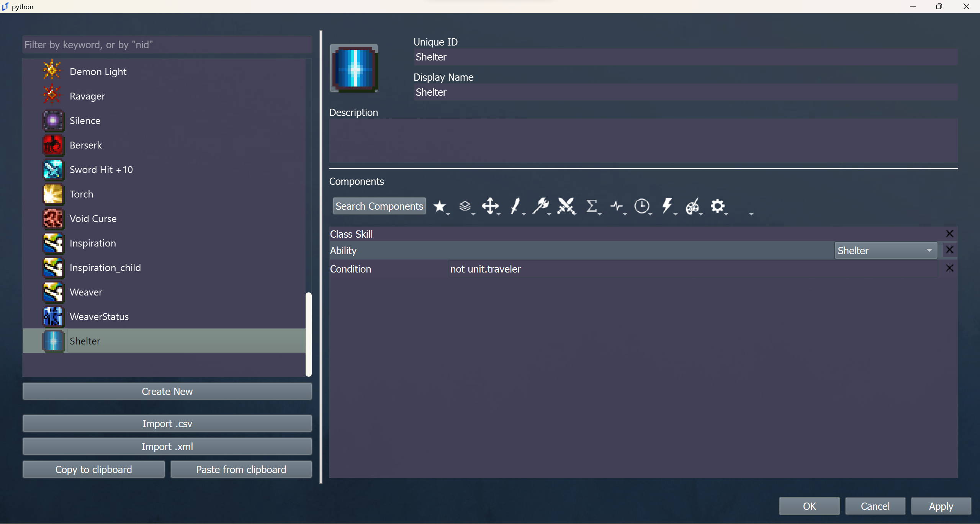Image resolution: width=980 pixels, height=524 pixels.
Task: Select the Inspiration_child row text
Action: (105, 268)
